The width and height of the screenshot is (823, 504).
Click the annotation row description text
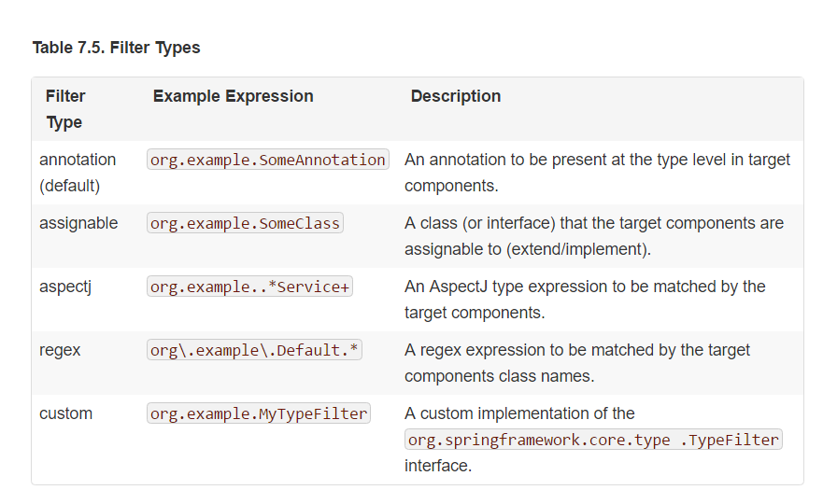(x=597, y=173)
